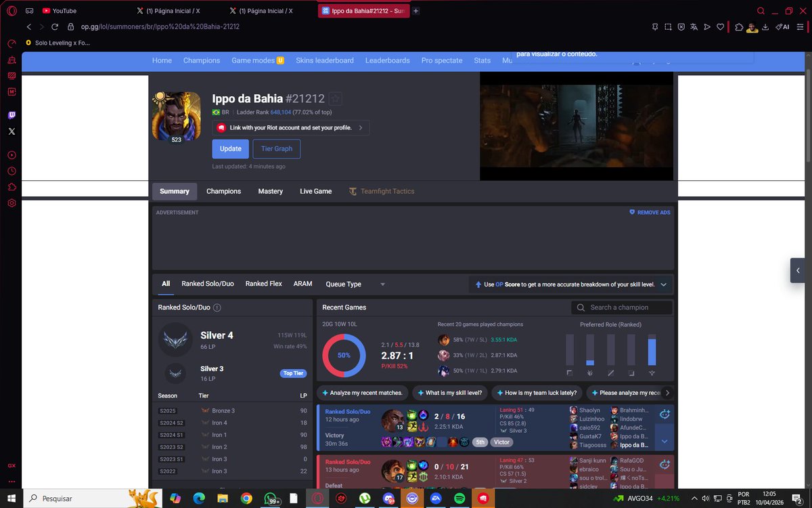Viewport: 812px width, 508px height.
Task: Click the champion search field
Action: 622,308
